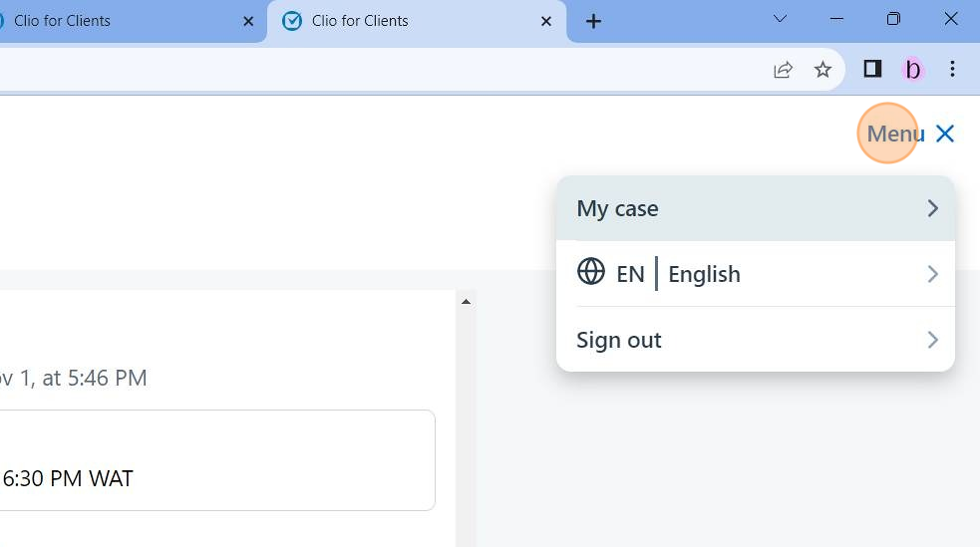Click the 6:30 PM WAT time box
The image size is (980, 547).
click(217, 460)
